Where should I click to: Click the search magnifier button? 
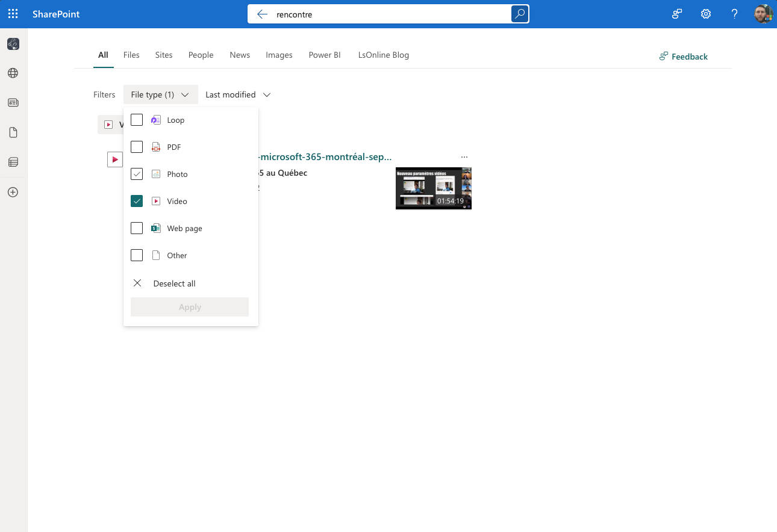click(x=519, y=14)
